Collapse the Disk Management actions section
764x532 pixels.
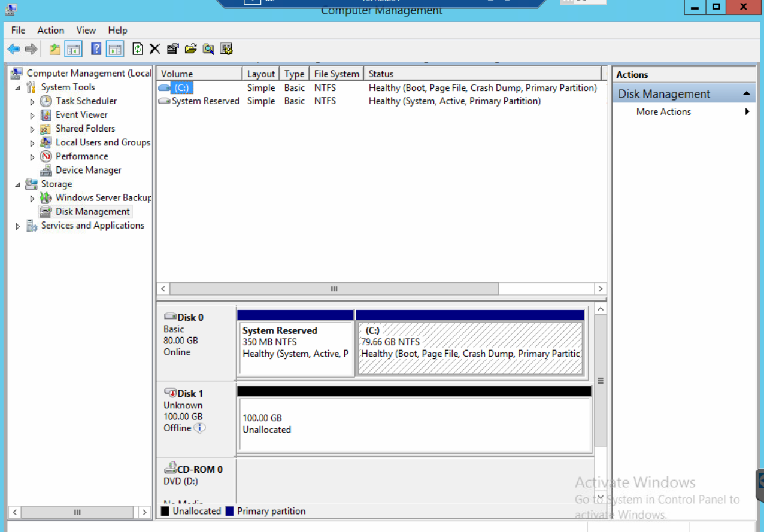tap(747, 93)
